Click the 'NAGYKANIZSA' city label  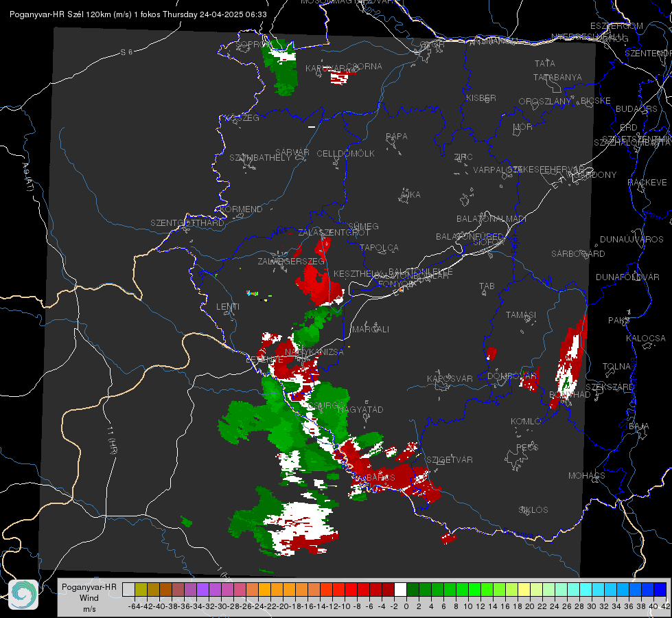coord(314,352)
